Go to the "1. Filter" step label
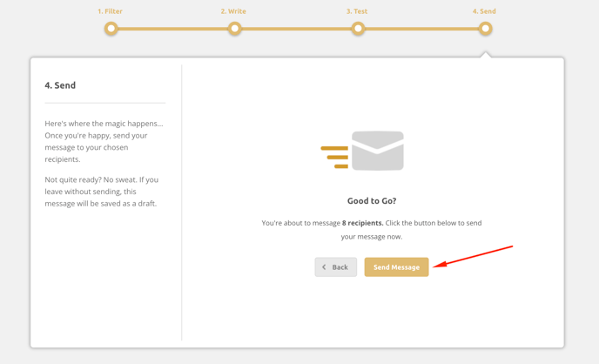Viewport: 599px width, 364px height. pos(110,11)
